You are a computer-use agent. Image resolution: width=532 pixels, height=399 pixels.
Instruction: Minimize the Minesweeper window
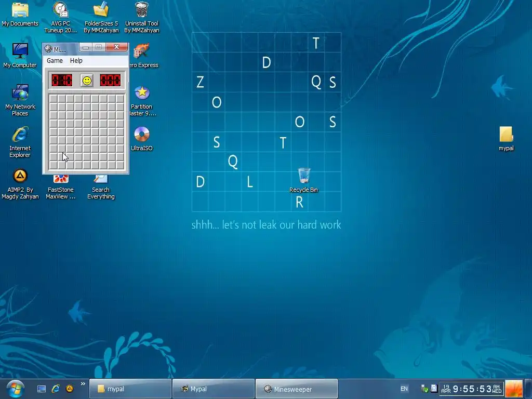[x=86, y=47]
